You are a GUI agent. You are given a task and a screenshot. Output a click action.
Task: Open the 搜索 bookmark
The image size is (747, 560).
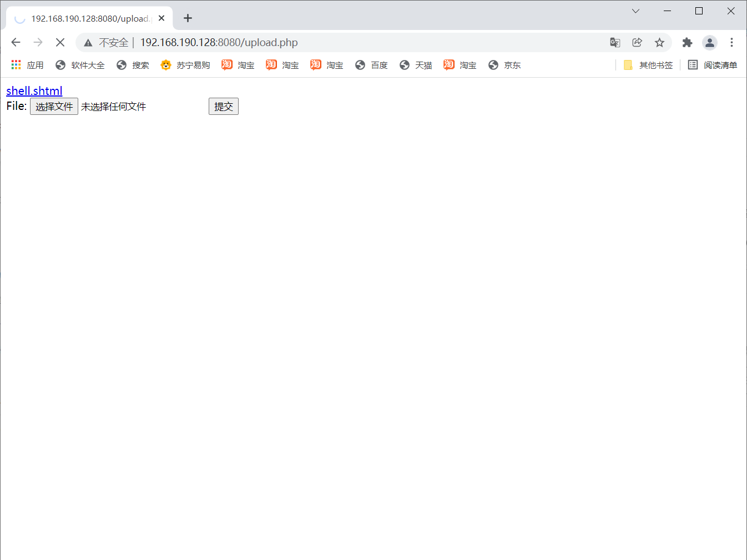pyautogui.click(x=133, y=65)
